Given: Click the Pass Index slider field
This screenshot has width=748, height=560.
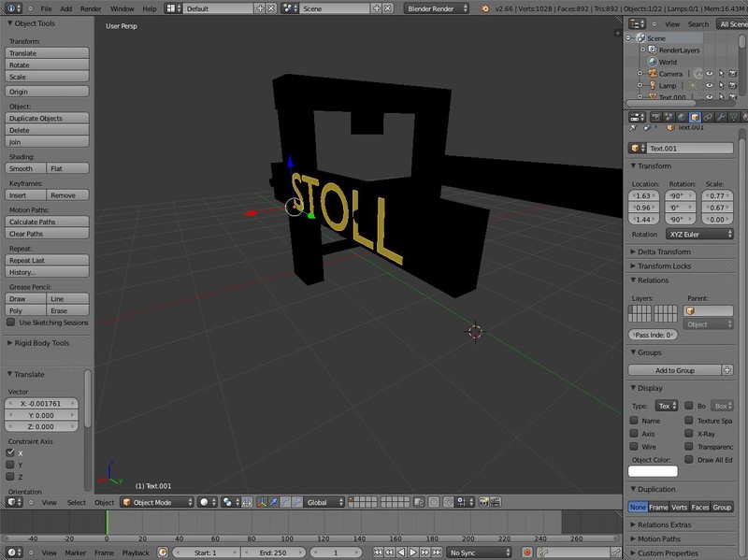Looking at the screenshot, I should [x=653, y=335].
